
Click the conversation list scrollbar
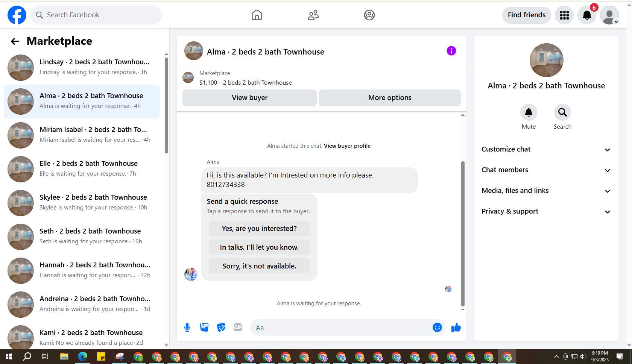click(166, 105)
